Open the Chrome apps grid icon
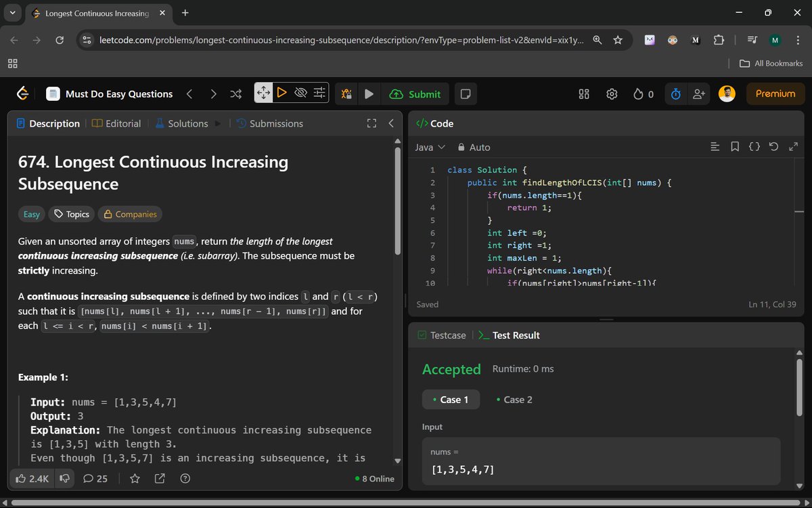The width and height of the screenshot is (812, 508). 12,63
